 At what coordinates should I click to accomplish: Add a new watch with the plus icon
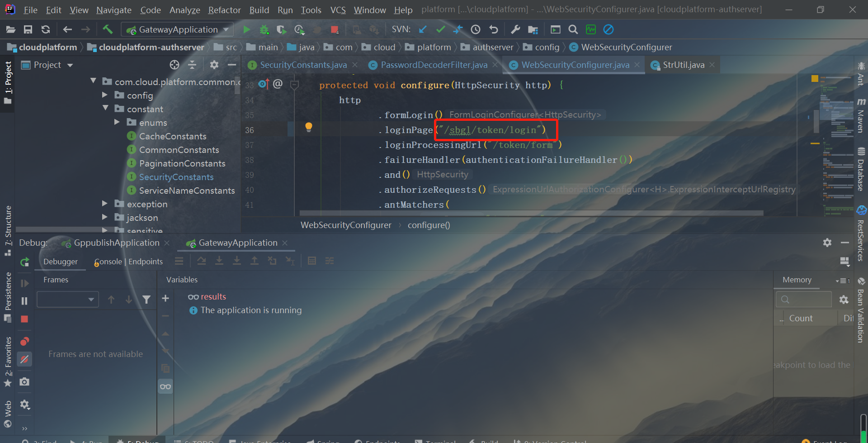pyautogui.click(x=165, y=298)
